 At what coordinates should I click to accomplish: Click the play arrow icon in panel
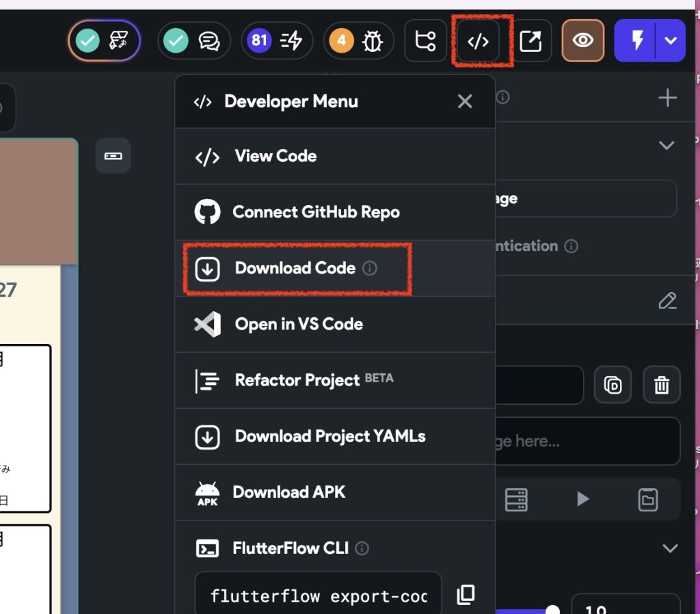pyautogui.click(x=582, y=499)
